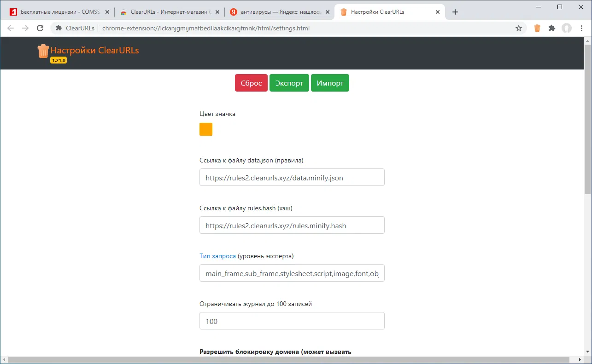The width and height of the screenshot is (592, 364).
Task: Maximize the Chrome window
Action: tap(560, 6)
